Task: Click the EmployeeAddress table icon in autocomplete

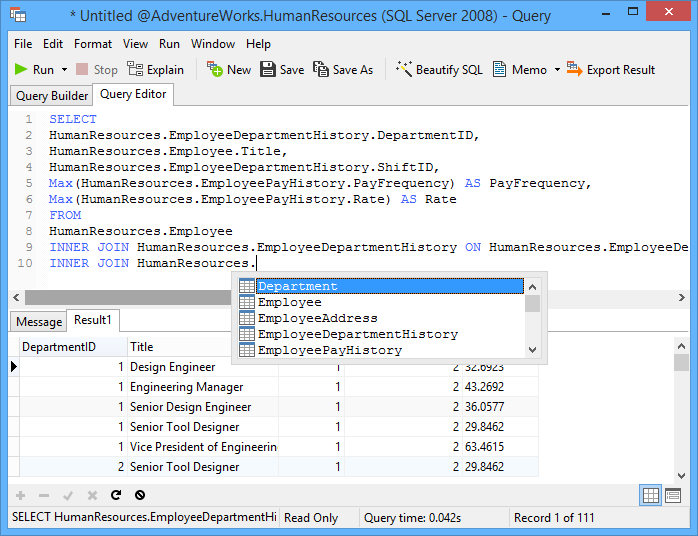Action: (247, 318)
